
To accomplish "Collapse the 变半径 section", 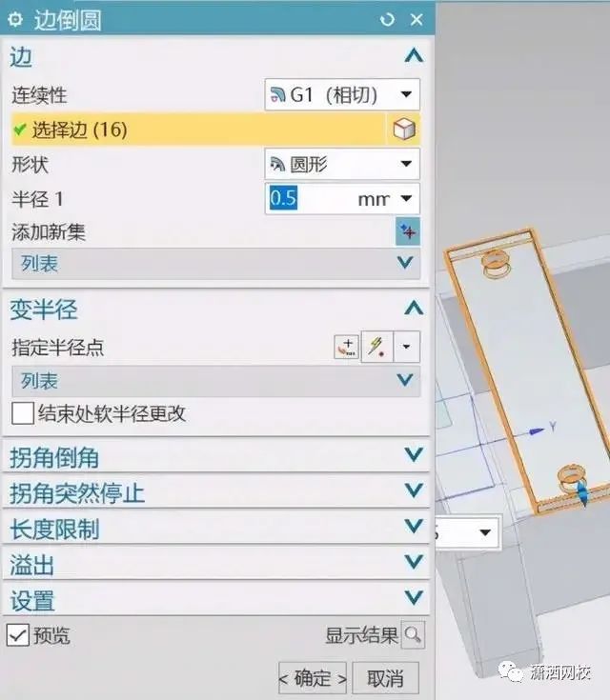I will (x=414, y=308).
